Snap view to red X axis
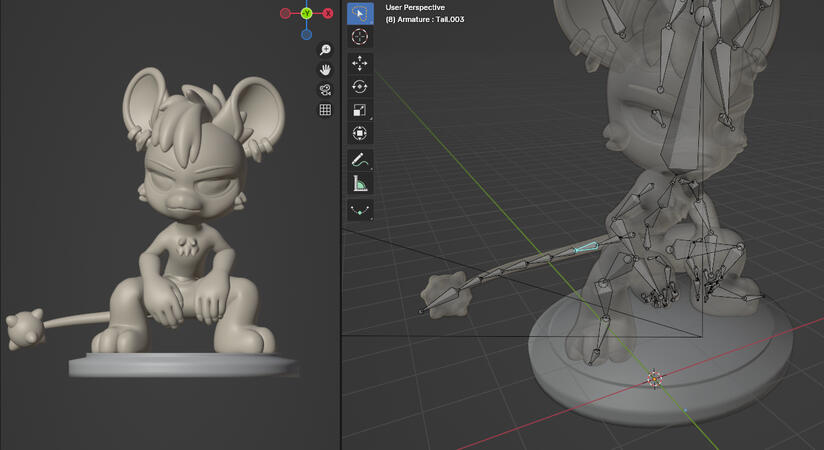The width and height of the screenshot is (824, 450). pos(327,13)
